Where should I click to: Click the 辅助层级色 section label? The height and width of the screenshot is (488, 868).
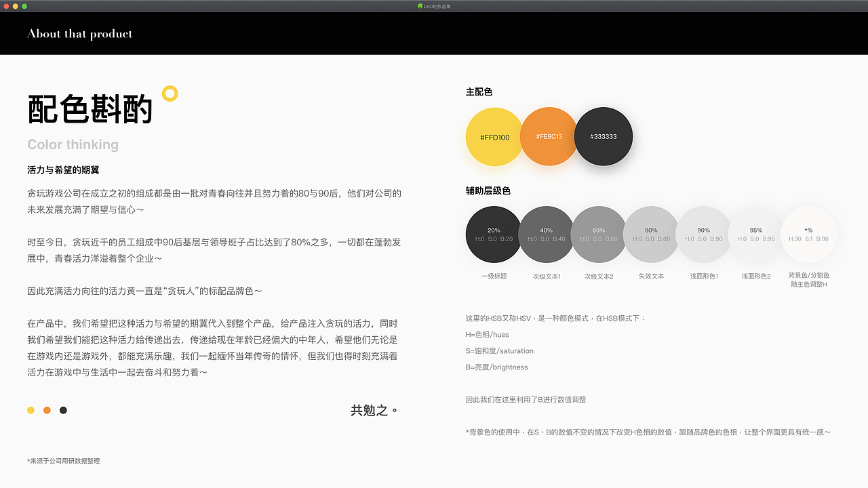pos(488,190)
